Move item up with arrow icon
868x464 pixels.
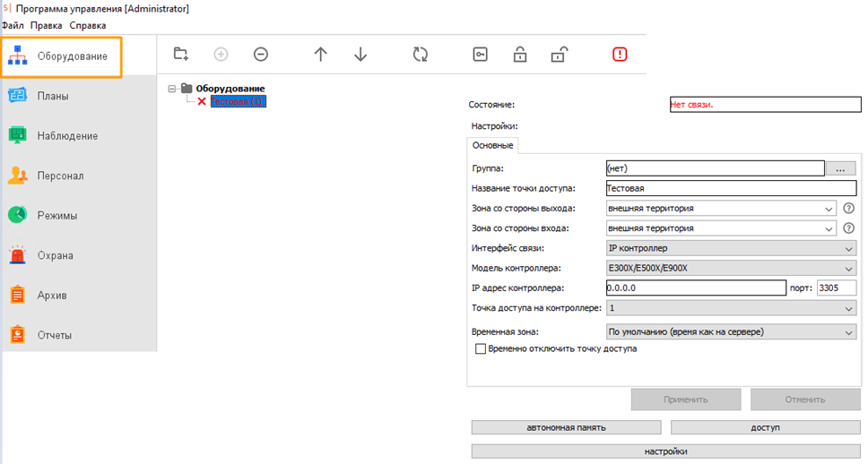pyautogui.click(x=321, y=55)
